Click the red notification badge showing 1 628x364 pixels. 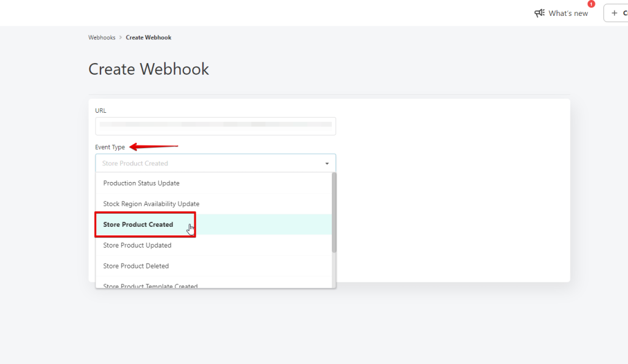click(591, 4)
